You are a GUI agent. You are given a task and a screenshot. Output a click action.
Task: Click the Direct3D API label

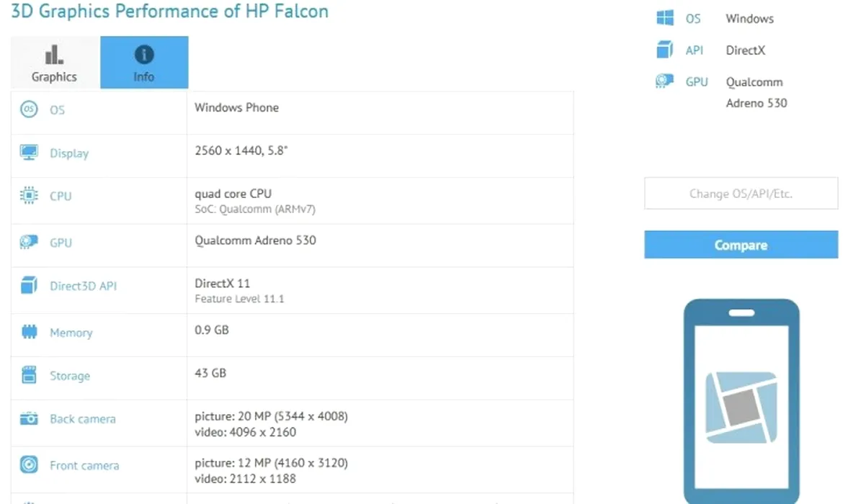(83, 286)
